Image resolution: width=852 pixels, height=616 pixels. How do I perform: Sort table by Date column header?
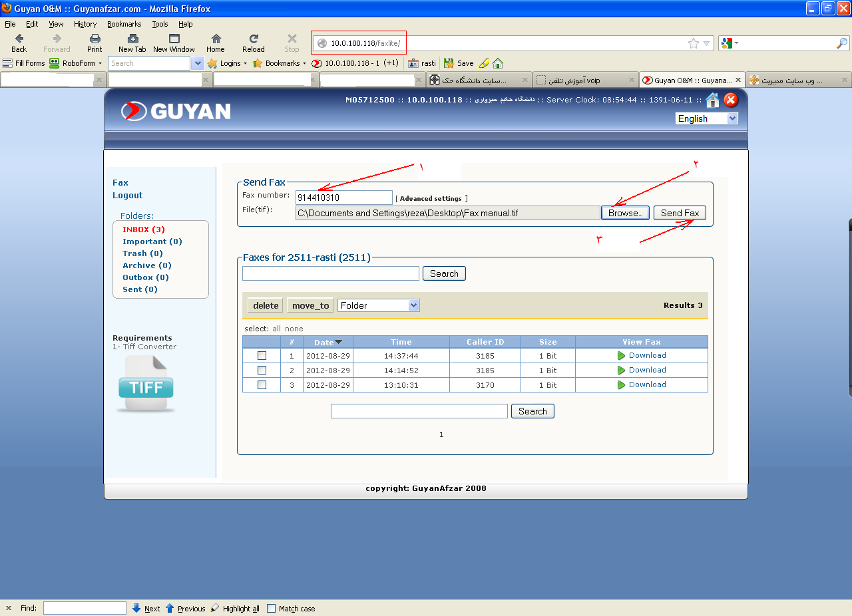(328, 342)
